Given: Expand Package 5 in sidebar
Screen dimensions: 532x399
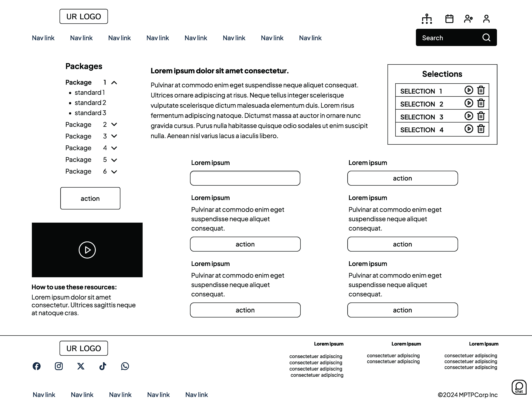Looking at the screenshot, I should coord(114,160).
